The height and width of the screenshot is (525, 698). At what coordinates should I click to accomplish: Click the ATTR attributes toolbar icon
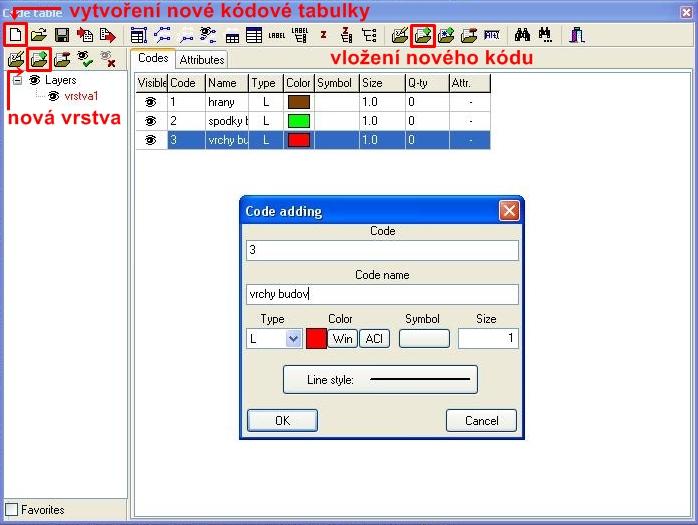coord(492,35)
